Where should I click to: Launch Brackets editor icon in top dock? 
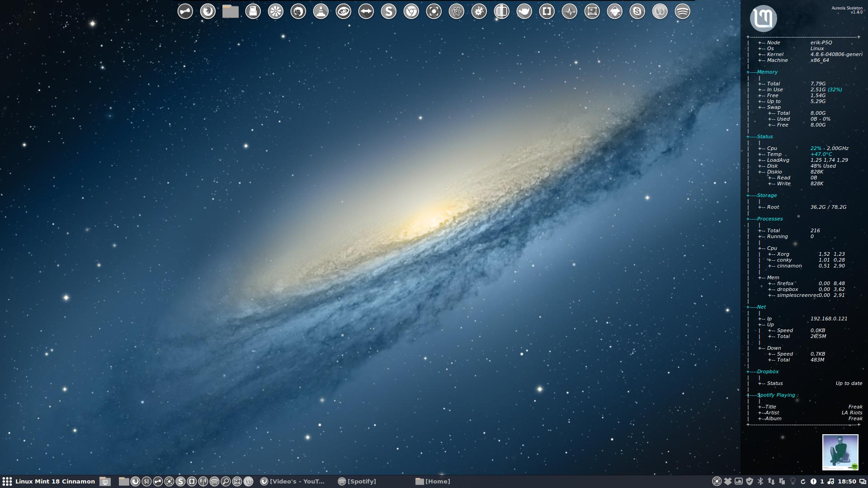coord(547,11)
